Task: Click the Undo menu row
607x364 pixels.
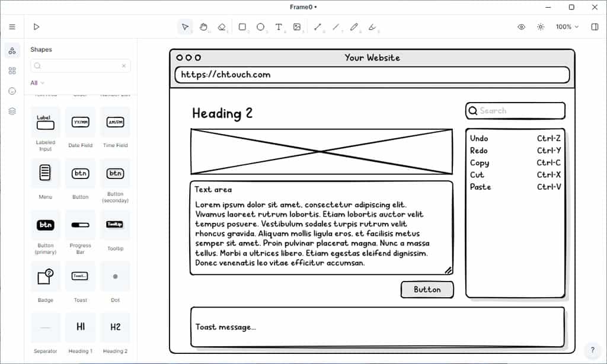Action: pos(515,138)
